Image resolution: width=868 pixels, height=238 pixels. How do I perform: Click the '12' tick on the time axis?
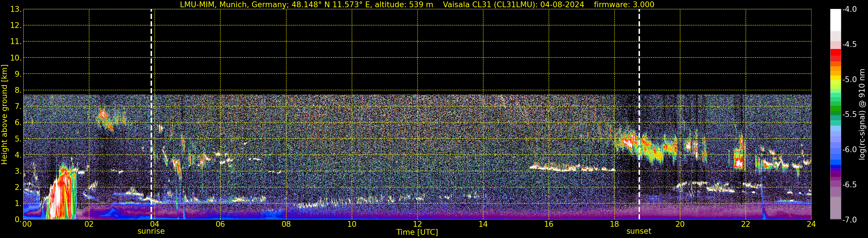pos(417,224)
